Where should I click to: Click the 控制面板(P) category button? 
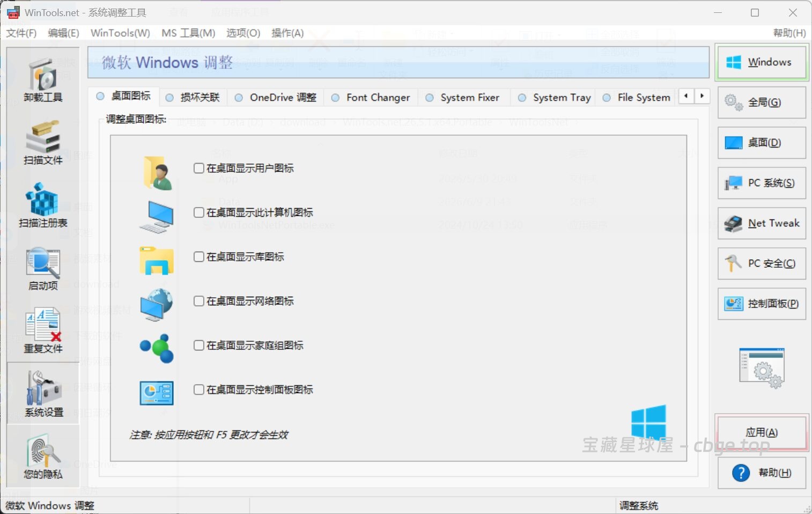pyautogui.click(x=762, y=304)
